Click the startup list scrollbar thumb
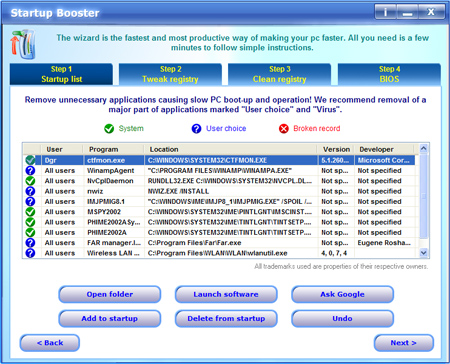 [423, 196]
